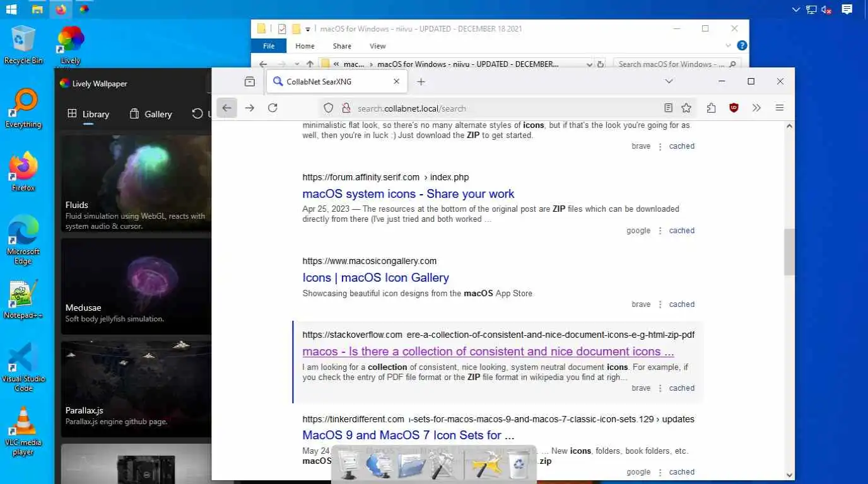Screen dimensions: 868x484
Task: Open Visual Studio Code desktop icon
Action: point(23,367)
